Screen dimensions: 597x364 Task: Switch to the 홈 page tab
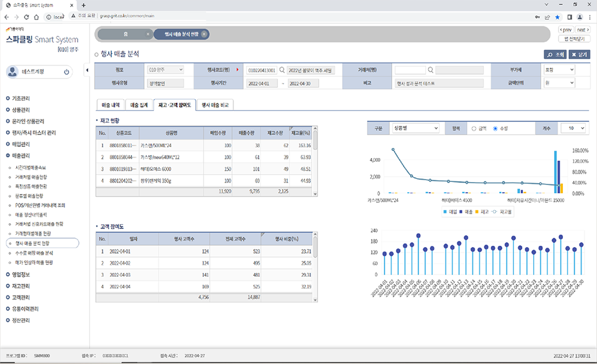click(125, 34)
